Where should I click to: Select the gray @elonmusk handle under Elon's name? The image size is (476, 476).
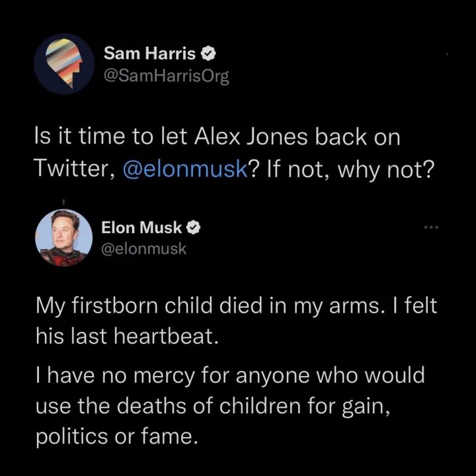[143, 249]
